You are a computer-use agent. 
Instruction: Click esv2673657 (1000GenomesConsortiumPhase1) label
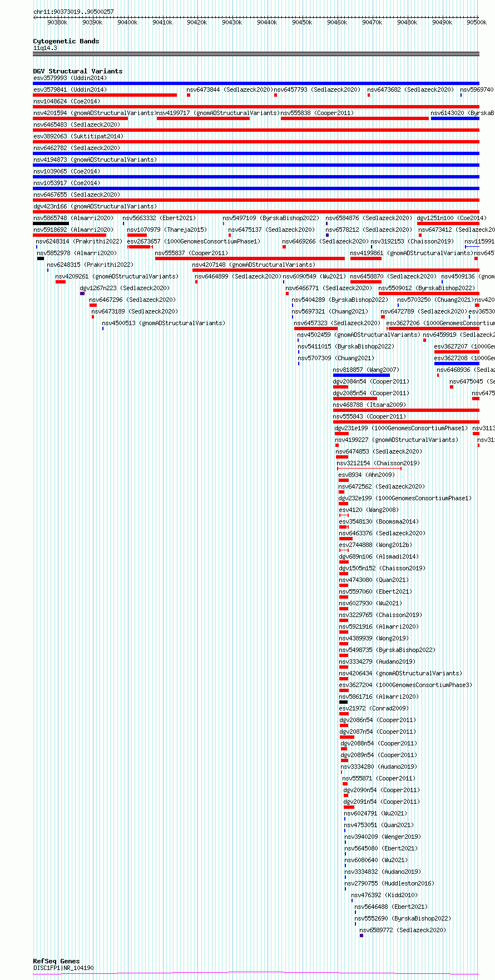[194, 241]
